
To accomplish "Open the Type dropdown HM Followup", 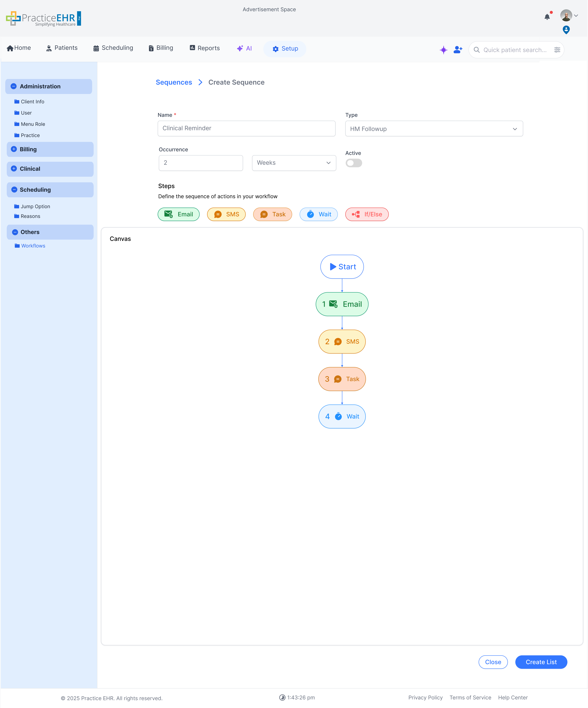I will click(434, 129).
